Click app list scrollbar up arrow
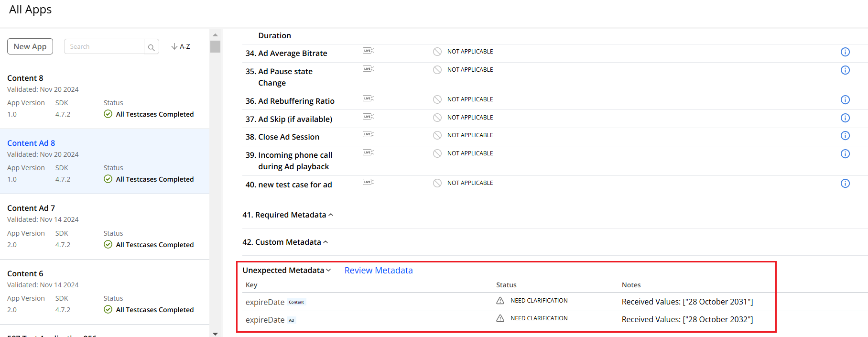The width and height of the screenshot is (868, 337). pyautogui.click(x=215, y=35)
